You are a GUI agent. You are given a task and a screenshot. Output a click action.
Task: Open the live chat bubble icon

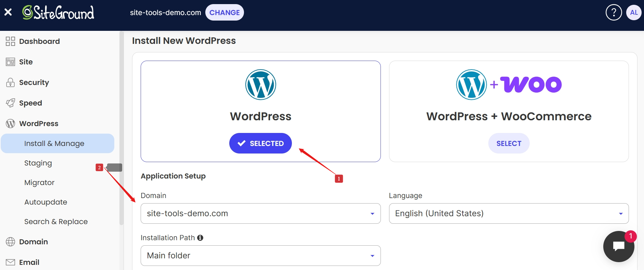click(619, 246)
